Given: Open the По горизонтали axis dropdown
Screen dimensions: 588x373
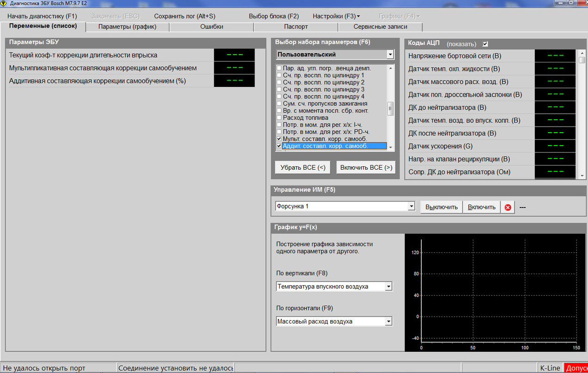Looking at the screenshot, I should (388, 322).
